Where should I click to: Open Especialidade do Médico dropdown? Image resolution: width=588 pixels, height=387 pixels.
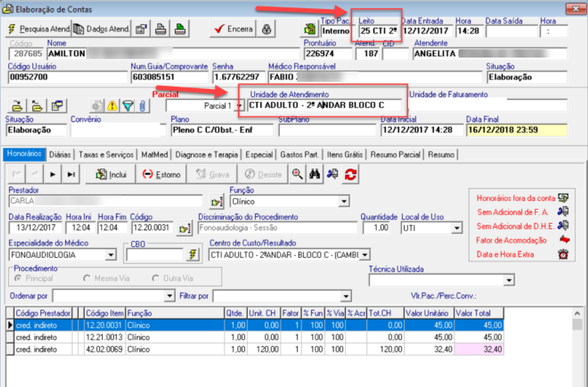(110, 255)
